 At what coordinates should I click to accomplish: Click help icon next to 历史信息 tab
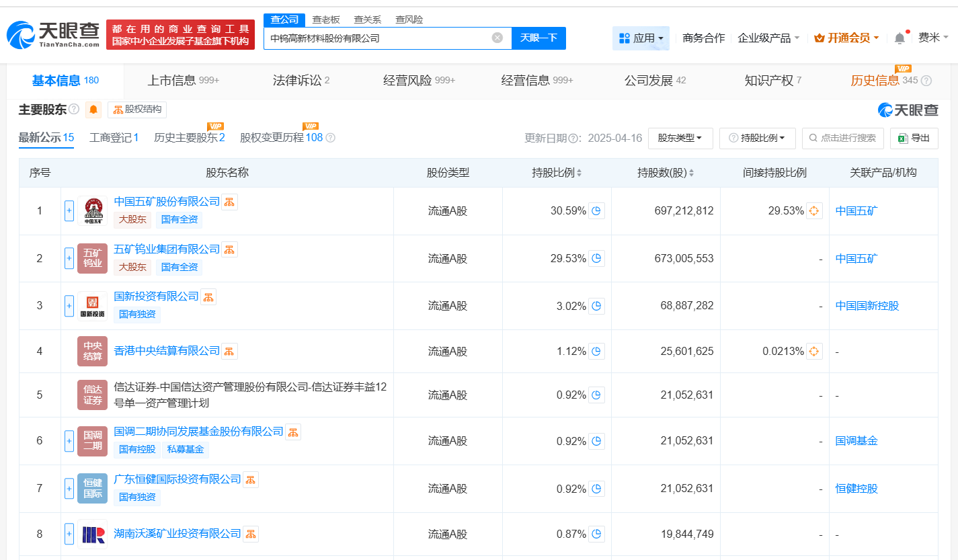click(926, 81)
